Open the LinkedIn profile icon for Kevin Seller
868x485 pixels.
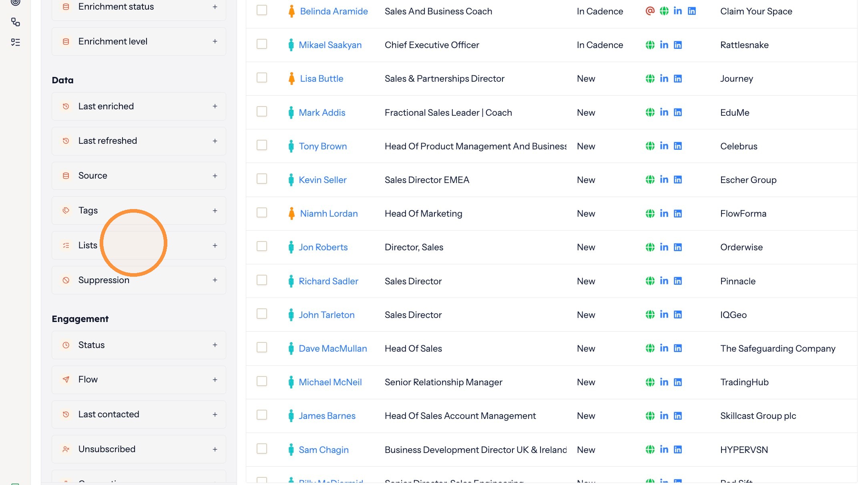click(664, 179)
